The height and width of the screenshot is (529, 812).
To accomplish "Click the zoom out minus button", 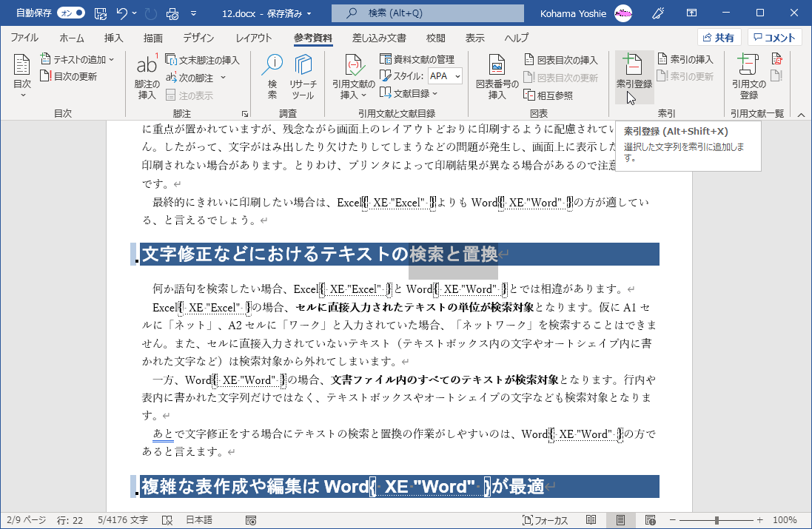I will [672, 519].
